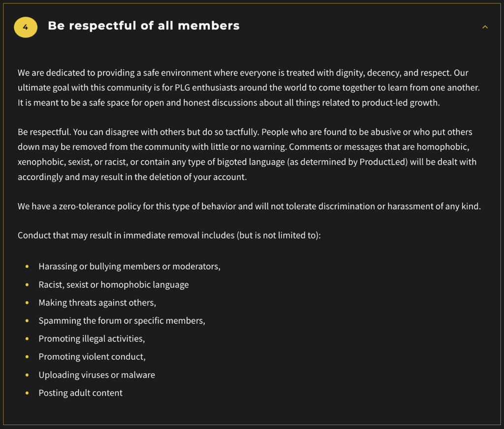Screen dimensions: 504x429
Task: Click 'Making threats against others' list item
Action: point(97,303)
